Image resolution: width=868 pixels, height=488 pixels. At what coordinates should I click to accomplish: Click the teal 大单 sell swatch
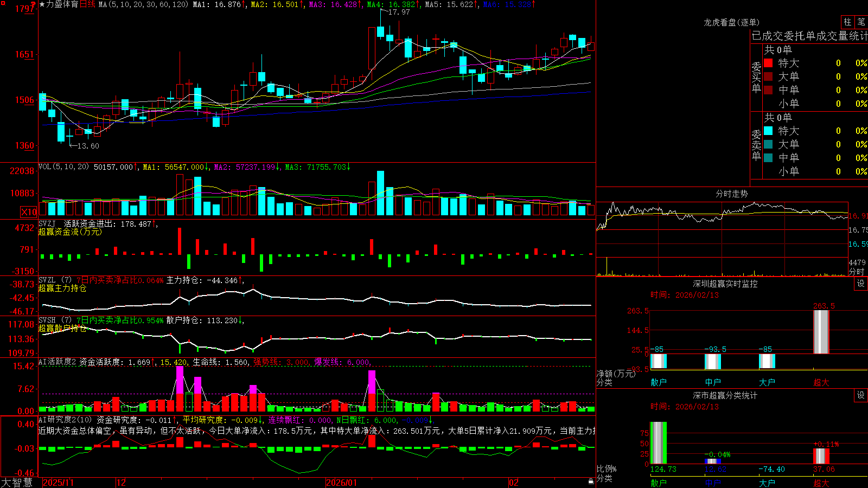[768, 144]
